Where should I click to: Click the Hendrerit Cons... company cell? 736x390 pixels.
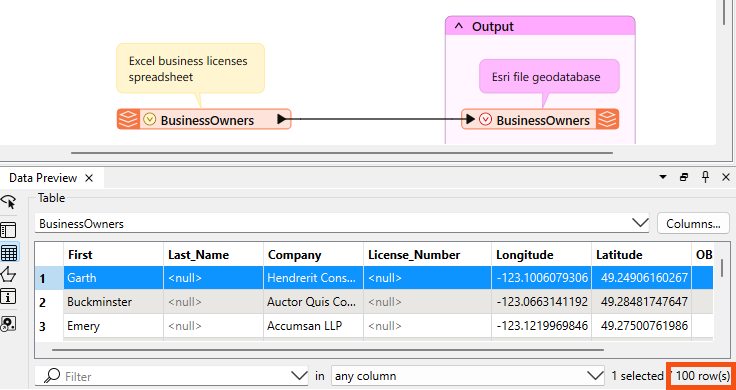(313, 278)
